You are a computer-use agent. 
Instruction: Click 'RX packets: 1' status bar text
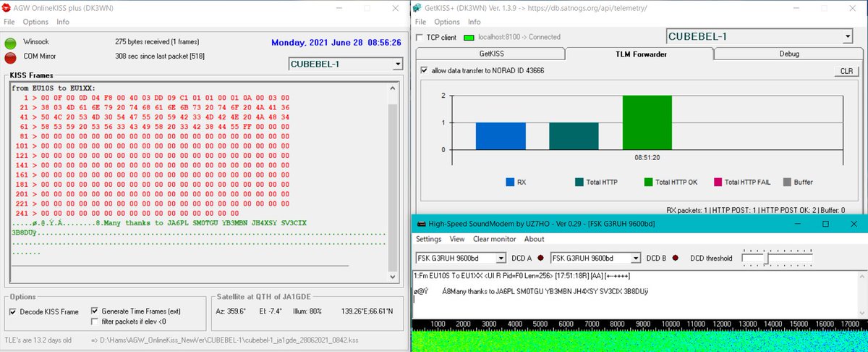[x=691, y=210]
